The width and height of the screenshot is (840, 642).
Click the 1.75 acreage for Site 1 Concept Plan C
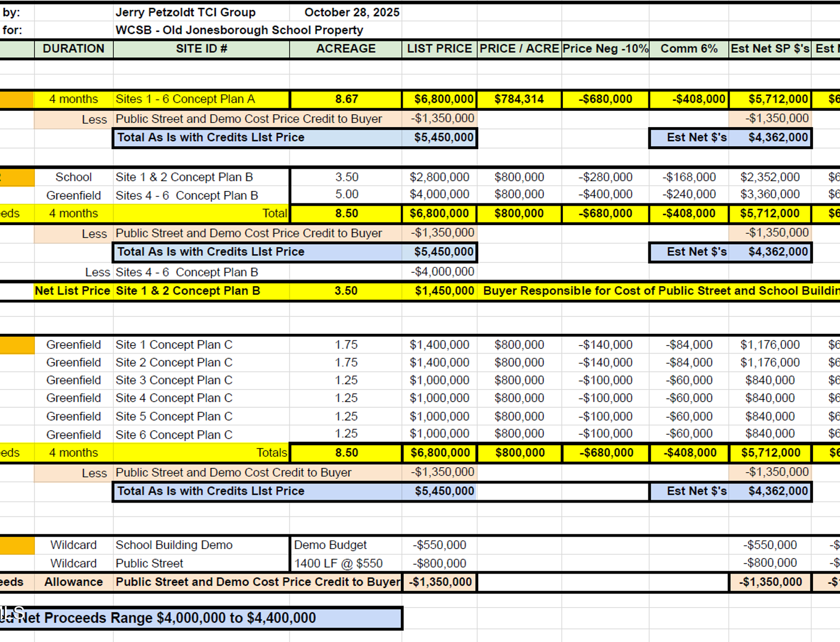coord(346,345)
